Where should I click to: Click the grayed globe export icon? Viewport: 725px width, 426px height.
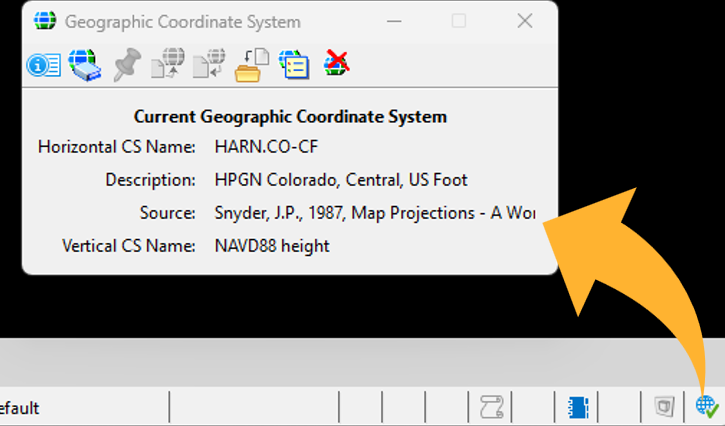(167, 66)
